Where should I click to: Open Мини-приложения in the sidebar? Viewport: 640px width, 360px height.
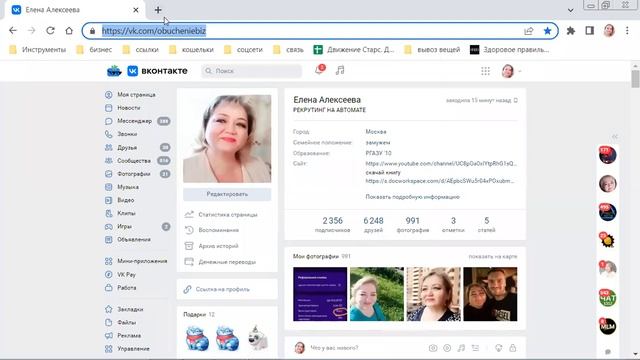[x=142, y=261]
